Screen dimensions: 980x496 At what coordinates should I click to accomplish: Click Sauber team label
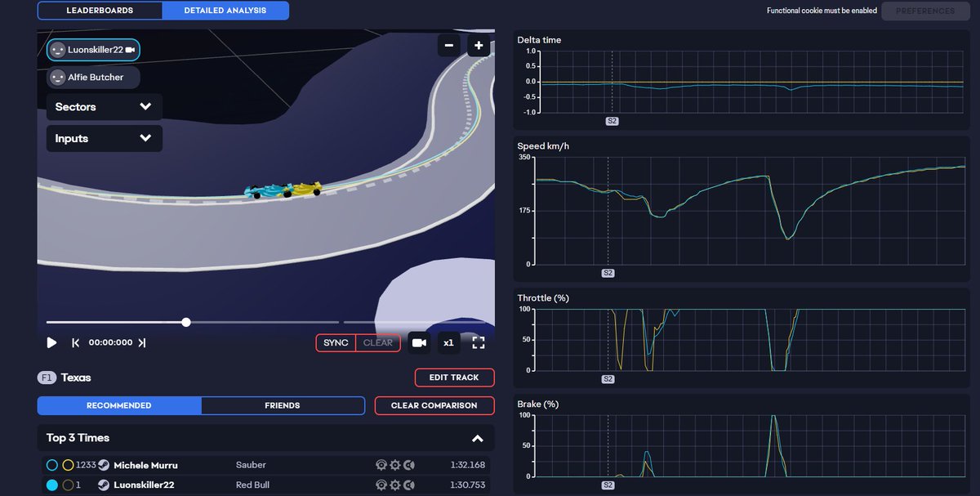(x=251, y=465)
